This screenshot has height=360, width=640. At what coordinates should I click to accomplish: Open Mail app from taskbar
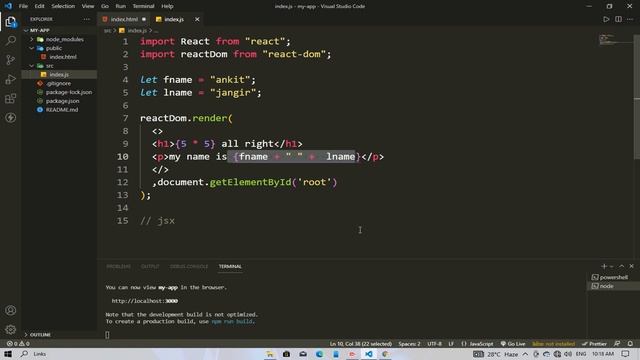pos(303,354)
